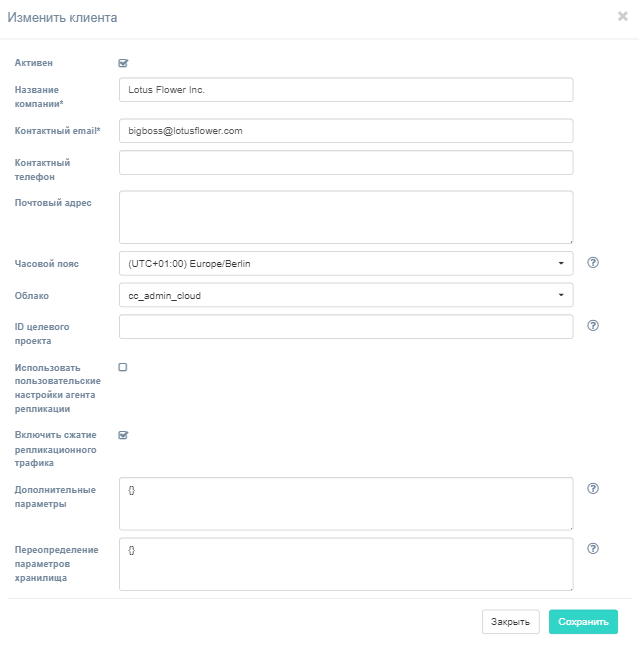The width and height of the screenshot is (639, 653).
Task: Open the Часовой пояс timezone dropdown
Action: (x=345, y=263)
